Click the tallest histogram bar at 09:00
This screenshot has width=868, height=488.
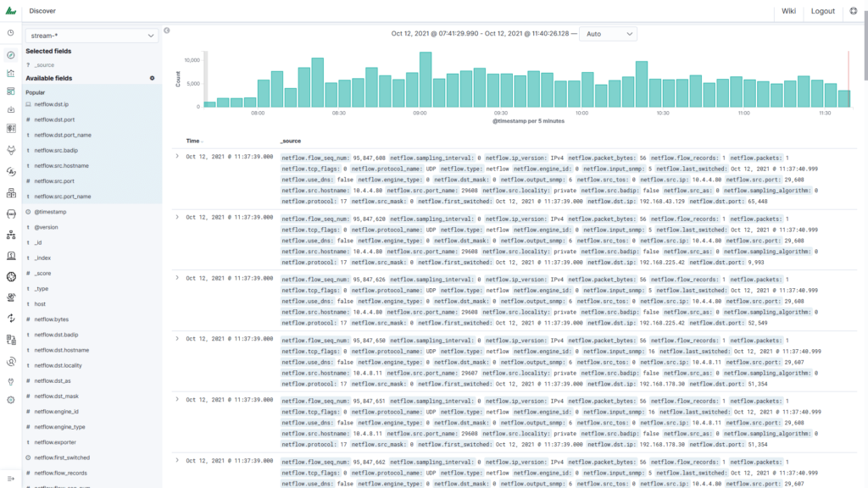point(425,80)
